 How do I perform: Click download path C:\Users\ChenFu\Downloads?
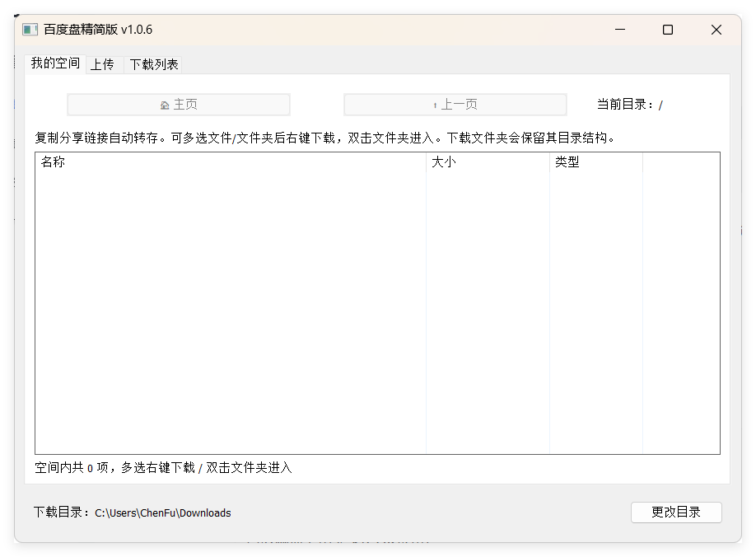click(x=163, y=513)
